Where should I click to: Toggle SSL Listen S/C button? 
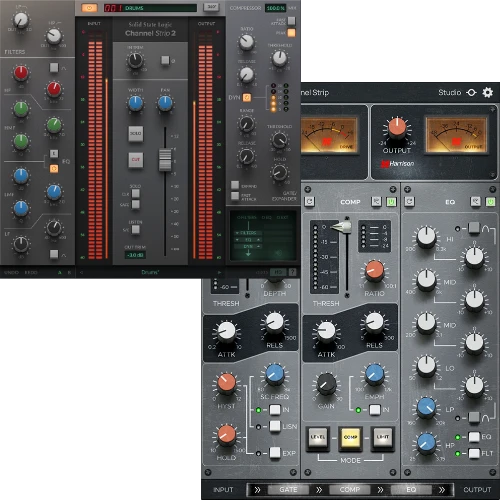[x=136, y=229]
